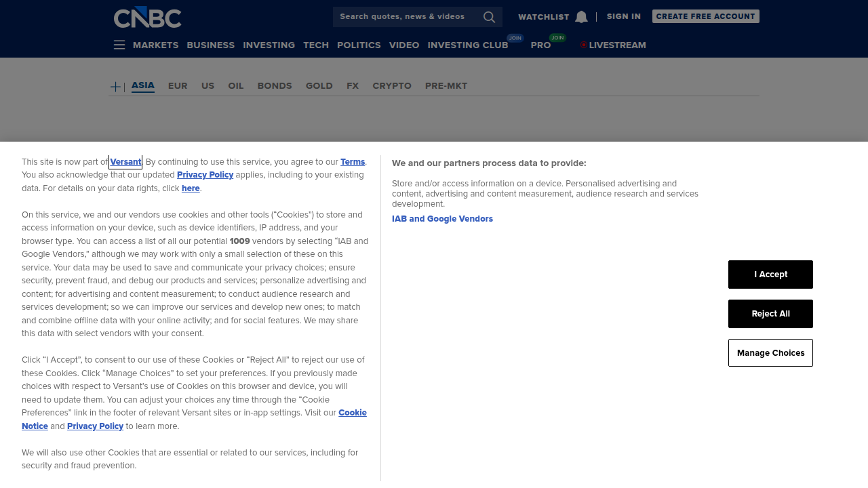The image size is (868, 488).
Task: Open the Terms link
Action: click(x=353, y=162)
